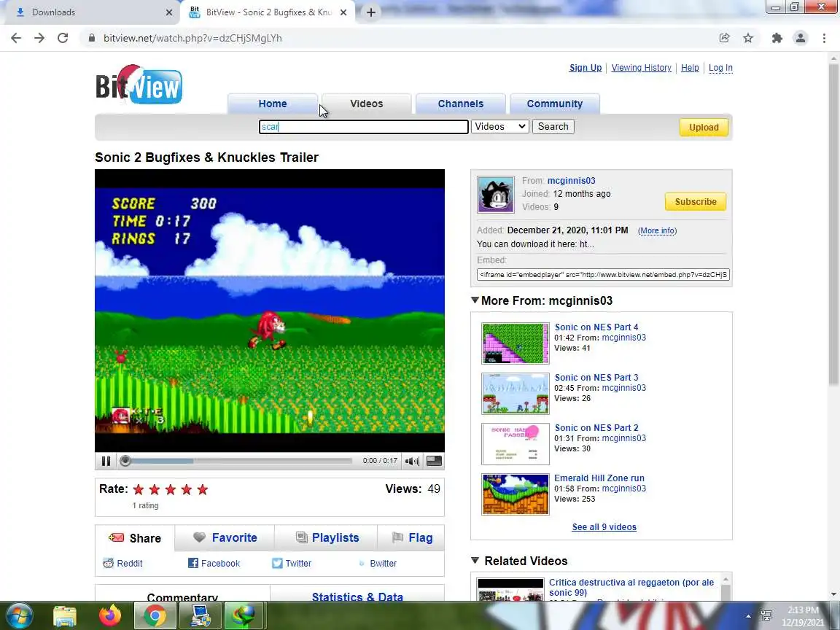Go to the Home navigation tab

(273, 104)
